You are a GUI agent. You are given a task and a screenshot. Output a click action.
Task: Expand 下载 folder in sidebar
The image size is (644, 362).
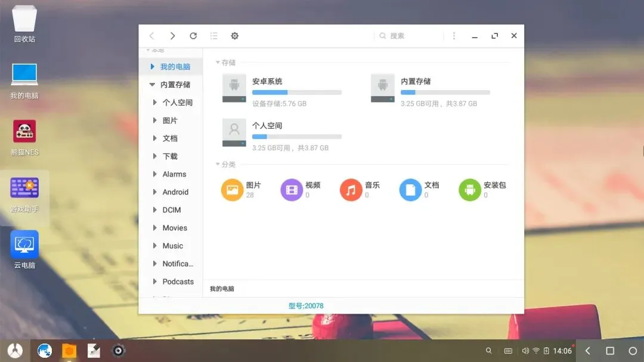pos(154,156)
